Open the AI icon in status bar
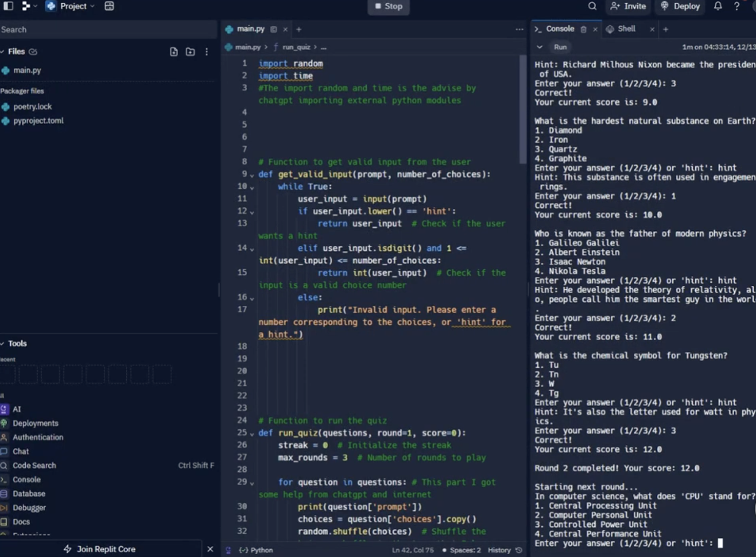756x557 pixels. [x=229, y=550]
